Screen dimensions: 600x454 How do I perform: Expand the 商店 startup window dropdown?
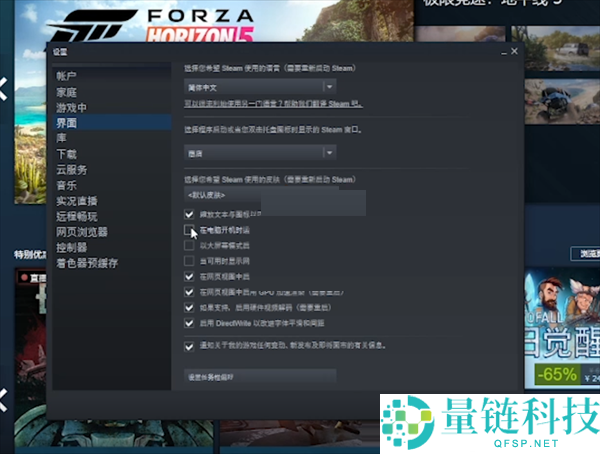click(x=260, y=152)
